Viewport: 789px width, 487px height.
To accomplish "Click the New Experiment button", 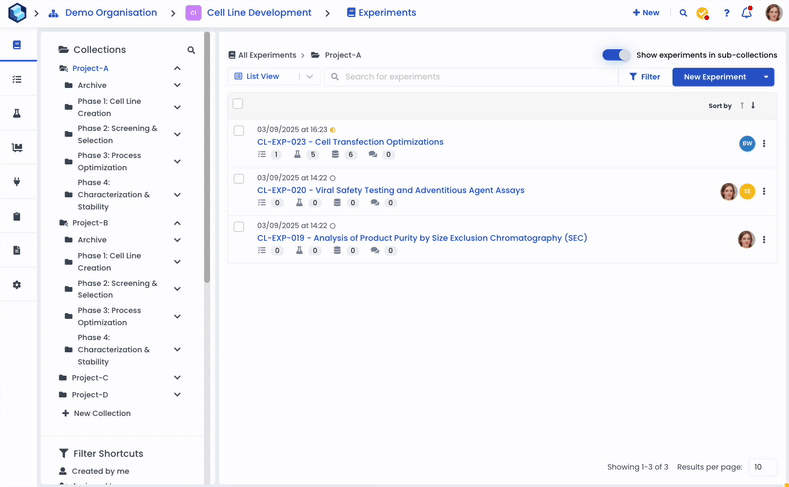I will pos(715,77).
